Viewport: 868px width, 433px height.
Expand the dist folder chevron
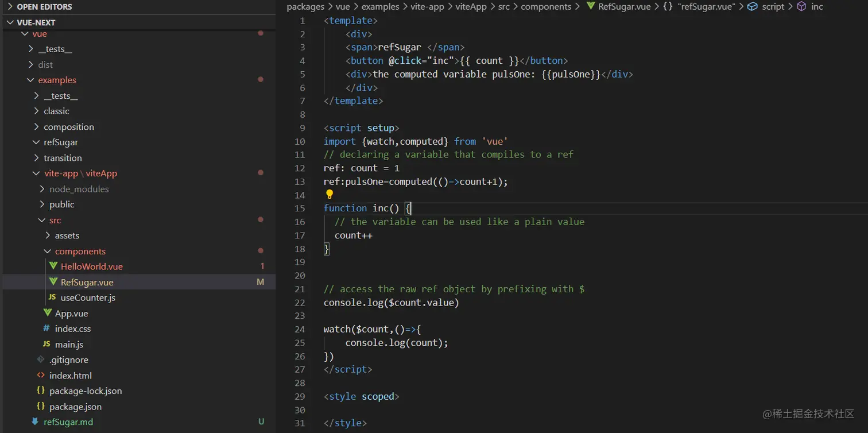point(31,64)
